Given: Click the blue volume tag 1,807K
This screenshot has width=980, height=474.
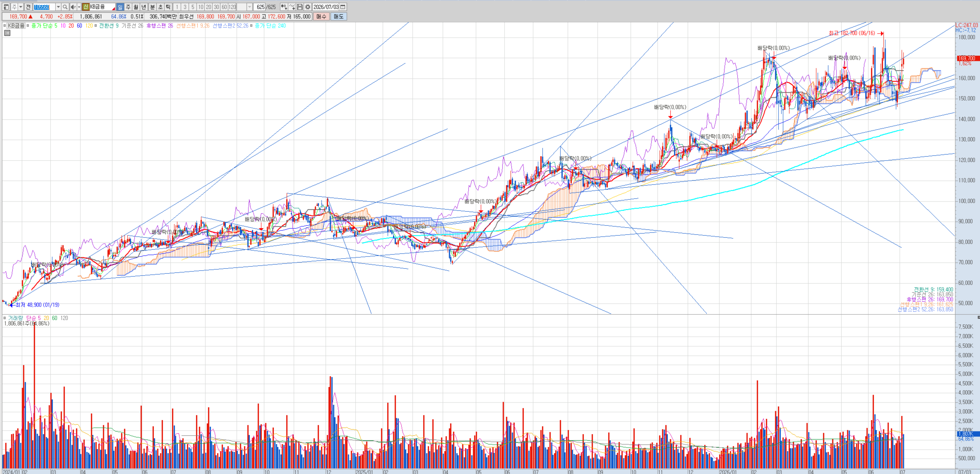Looking at the screenshot, I should [x=968, y=434].
